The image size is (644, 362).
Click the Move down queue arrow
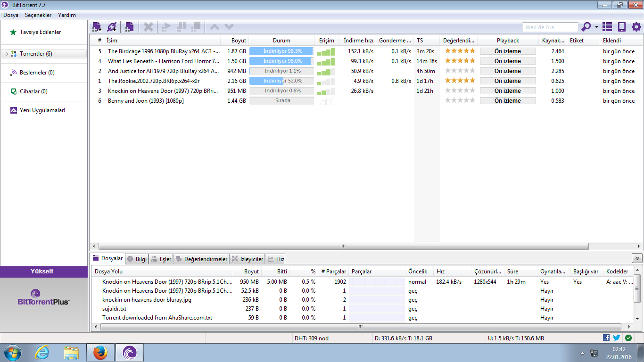click(229, 27)
